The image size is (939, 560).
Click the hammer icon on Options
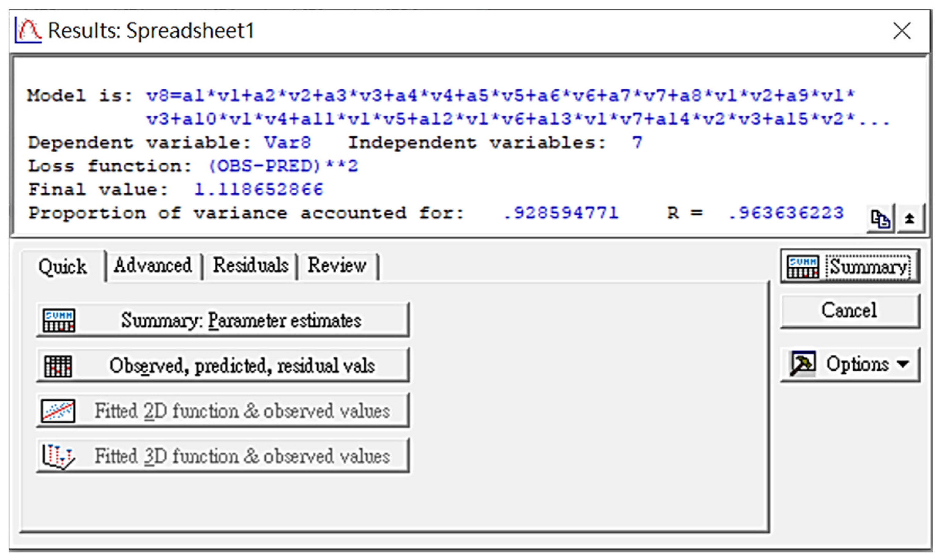coord(802,364)
